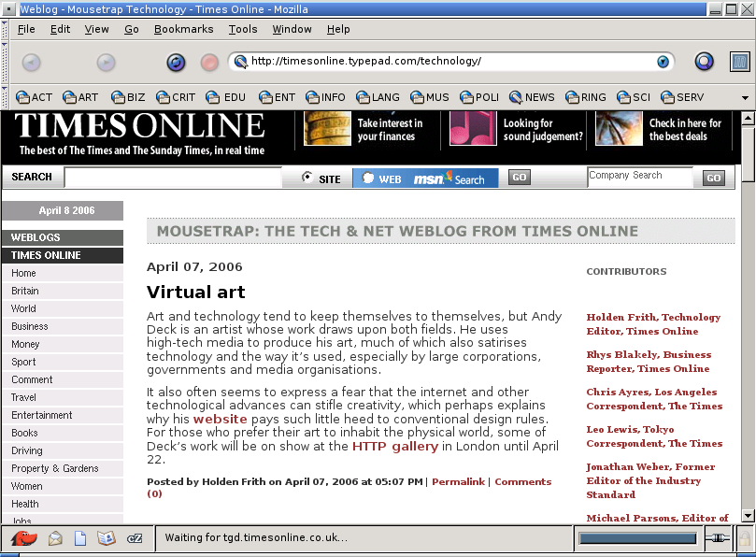The height and width of the screenshot is (557, 756).
Task: Click the security lock icon in status bar
Action: [x=745, y=537]
